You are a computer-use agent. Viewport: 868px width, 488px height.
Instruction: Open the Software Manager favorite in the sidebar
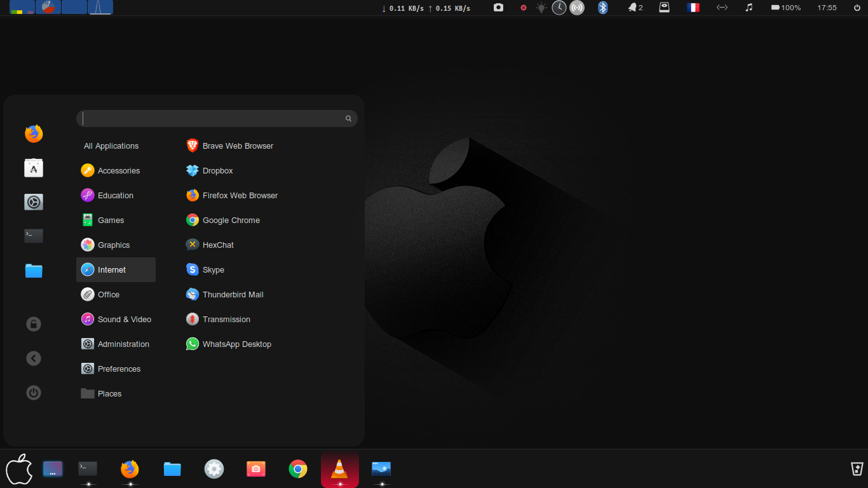click(x=34, y=168)
